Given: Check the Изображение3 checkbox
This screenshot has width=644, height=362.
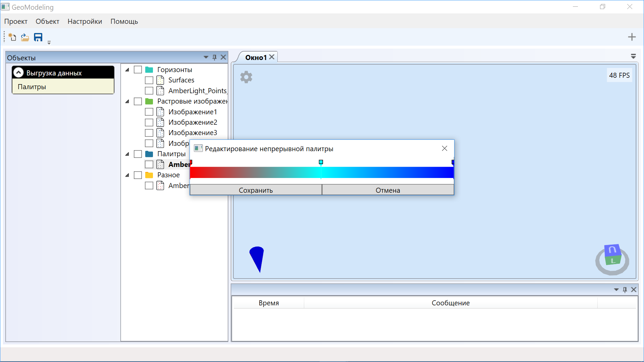Looking at the screenshot, I should coord(149,133).
